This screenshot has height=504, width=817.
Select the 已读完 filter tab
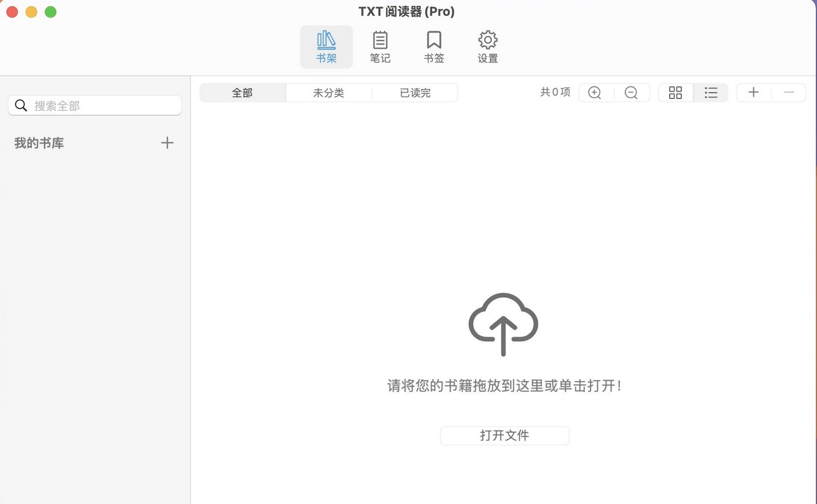click(x=415, y=93)
